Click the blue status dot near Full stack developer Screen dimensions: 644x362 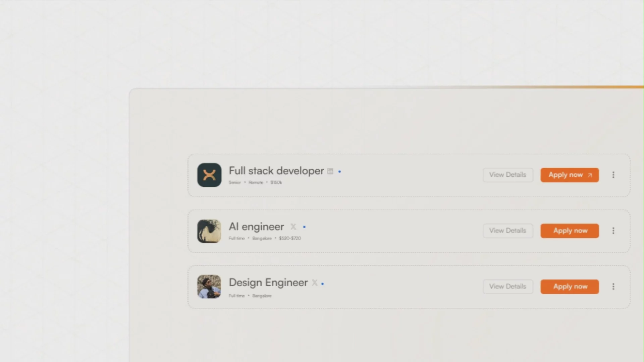click(x=339, y=171)
